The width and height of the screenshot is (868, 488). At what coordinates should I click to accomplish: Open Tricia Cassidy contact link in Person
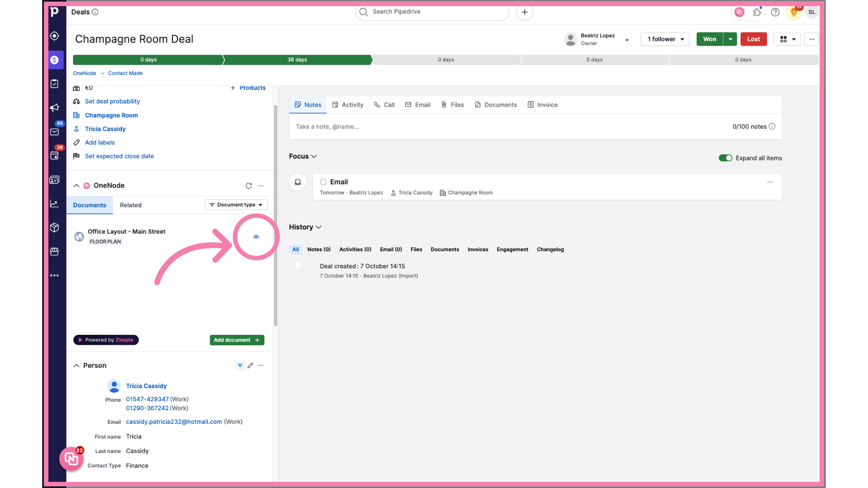click(146, 386)
